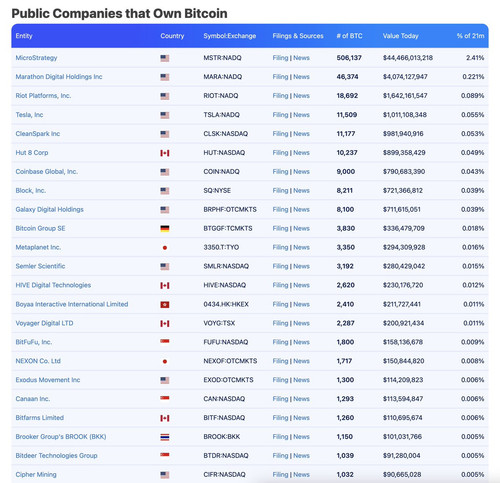Open the Coinbase Global, Inc. link
This screenshot has height=483, width=500.
(46, 172)
